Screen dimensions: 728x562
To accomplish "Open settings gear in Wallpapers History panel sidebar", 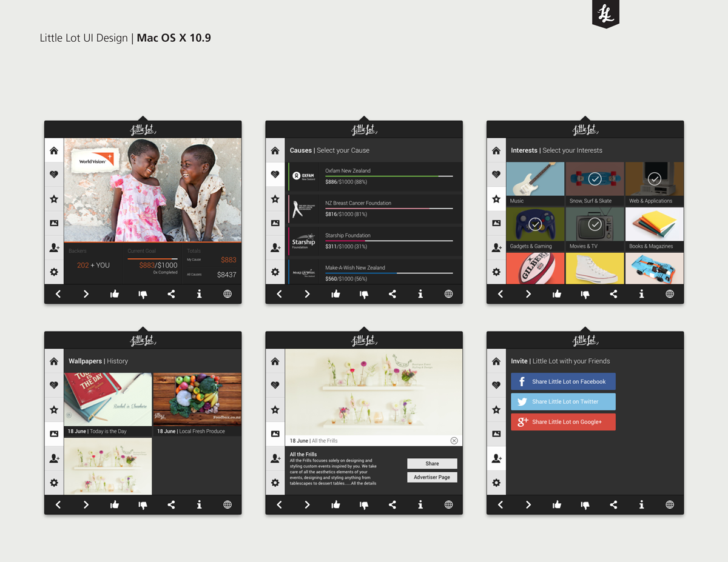I will [x=54, y=483].
